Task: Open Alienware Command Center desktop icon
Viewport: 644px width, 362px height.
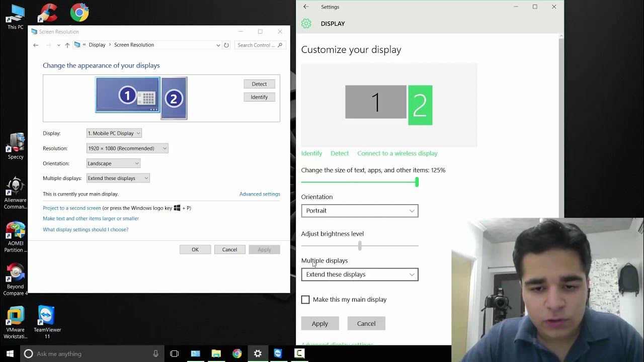Action: pyautogui.click(x=16, y=193)
